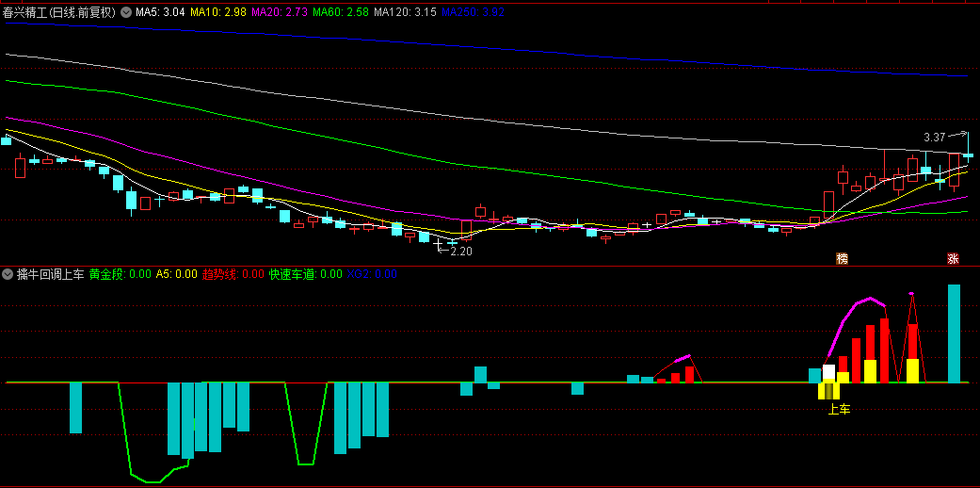980x488 pixels.
Task: Expand the dropdown arrow beside 春兴精工 title
Action: (x=126, y=12)
